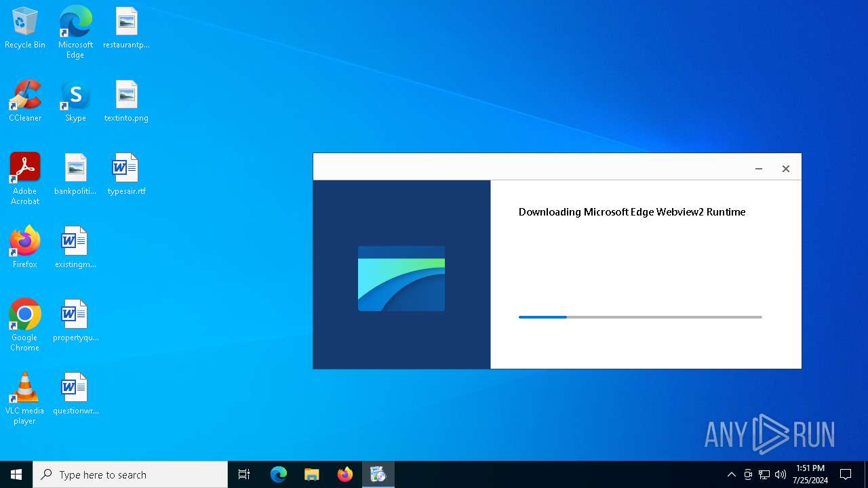The image size is (868, 488).
Task: Select the Microsoft Edge desktop shortcut
Action: 75,33
